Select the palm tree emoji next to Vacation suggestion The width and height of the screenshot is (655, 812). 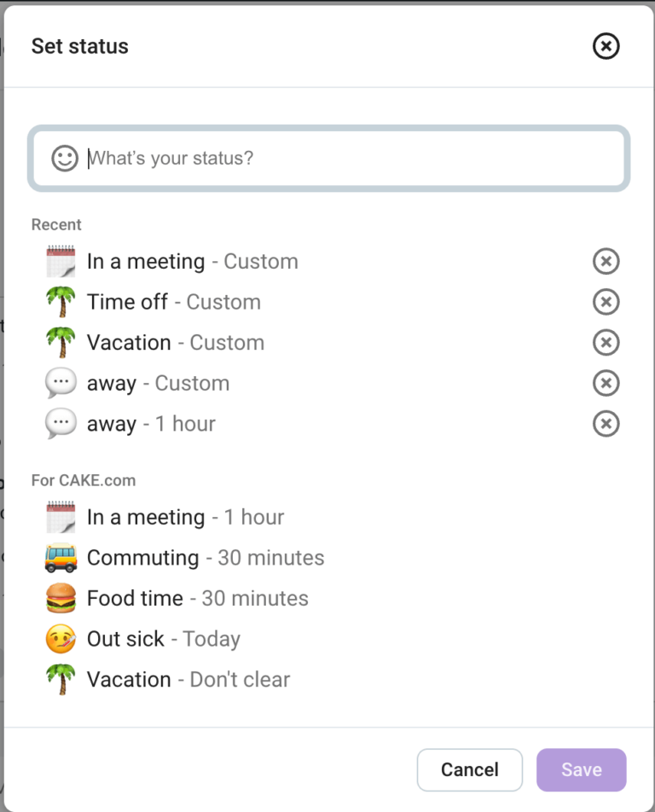61,679
